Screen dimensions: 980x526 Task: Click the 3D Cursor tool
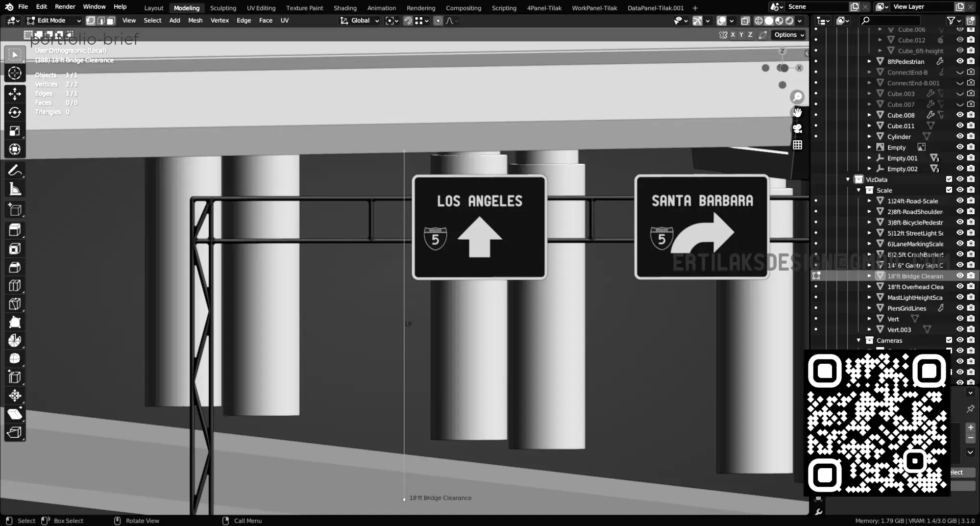point(15,73)
